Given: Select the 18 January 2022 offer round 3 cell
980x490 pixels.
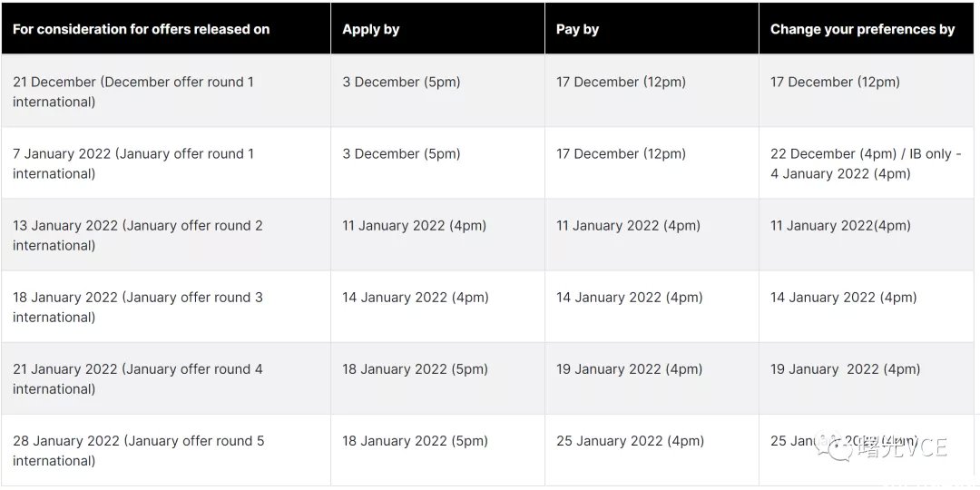Looking at the screenshot, I should pyautogui.click(x=166, y=307).
